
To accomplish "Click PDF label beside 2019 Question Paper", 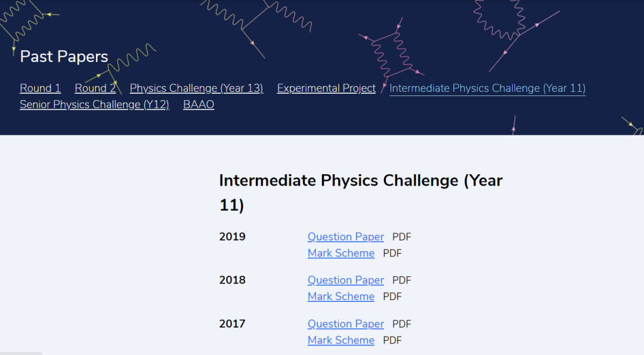I will click(402, 237).
